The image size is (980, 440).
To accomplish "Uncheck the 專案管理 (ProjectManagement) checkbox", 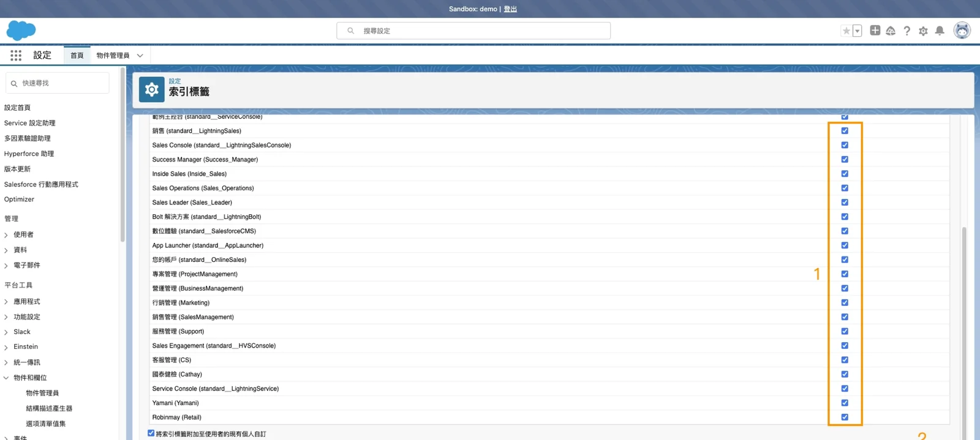I will tap(845, 274).
